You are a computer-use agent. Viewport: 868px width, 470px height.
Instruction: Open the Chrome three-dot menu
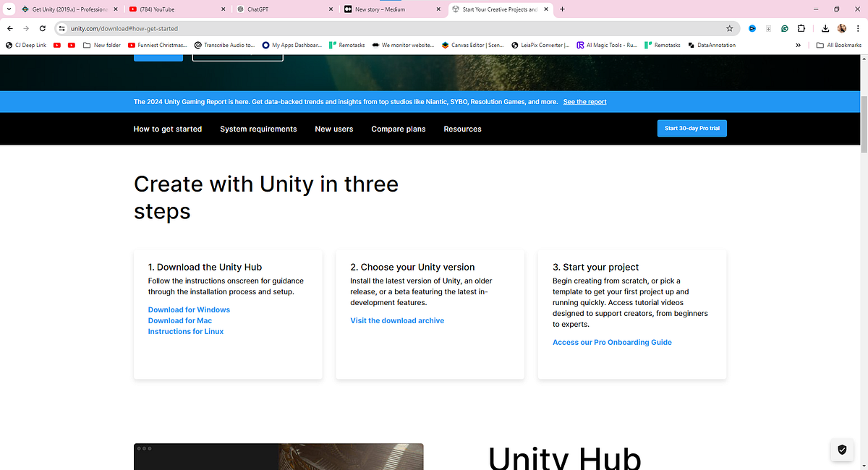[858, 28]
